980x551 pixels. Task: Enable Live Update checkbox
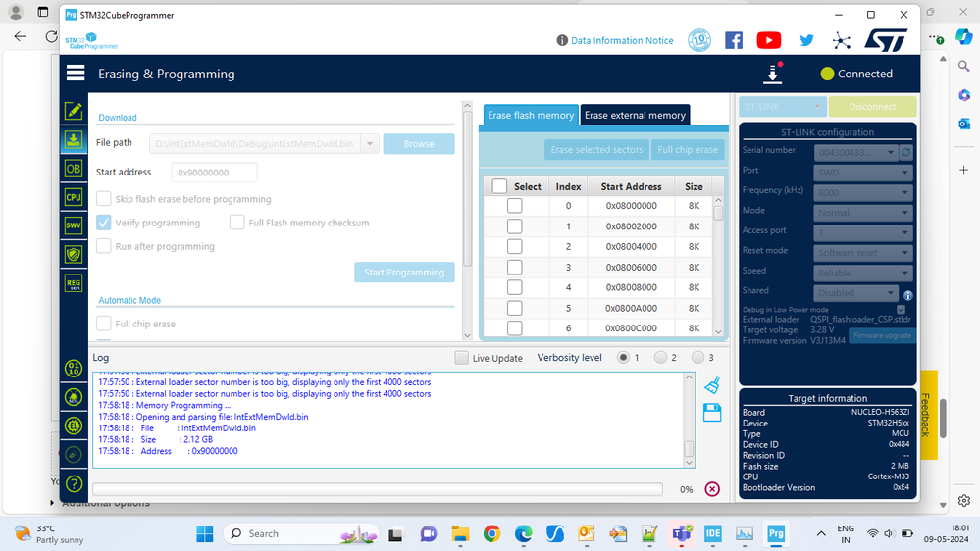click(x=461, y=358)
